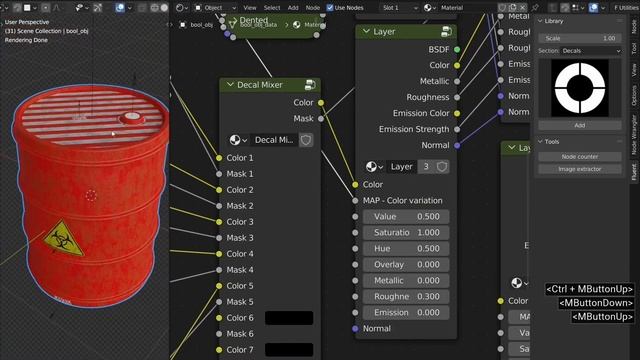Click the Decal Mixer Color output socket
The height and width of the screenshot is (360, 640).
point(321,102)
